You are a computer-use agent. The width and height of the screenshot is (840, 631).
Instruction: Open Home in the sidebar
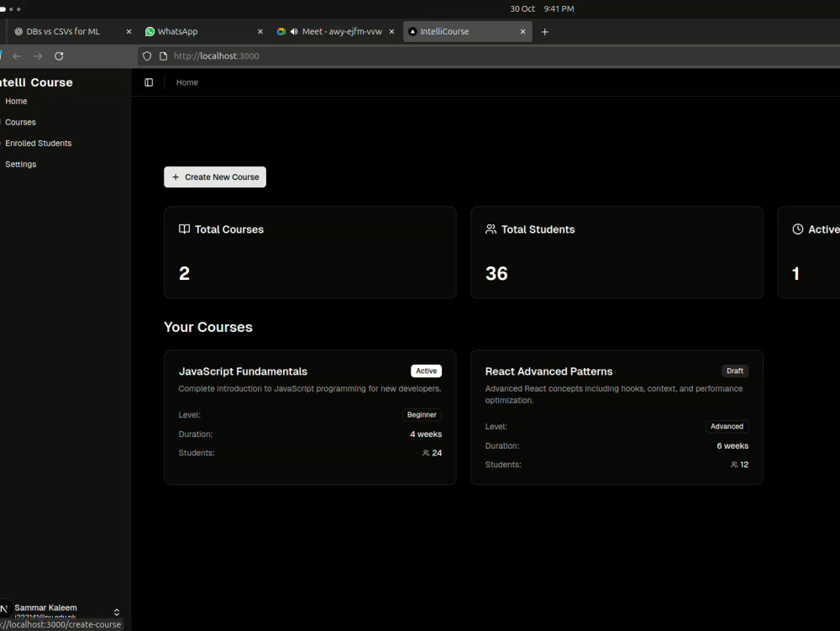click(x=16, y=101)
